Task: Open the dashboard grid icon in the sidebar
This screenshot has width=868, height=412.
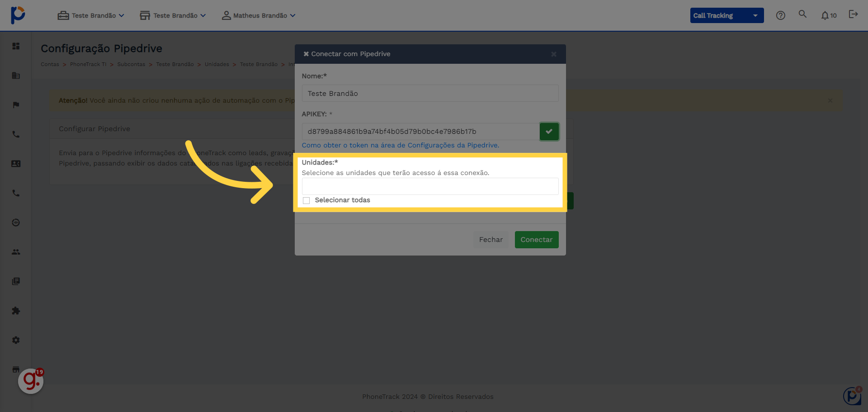Action: 16,46
